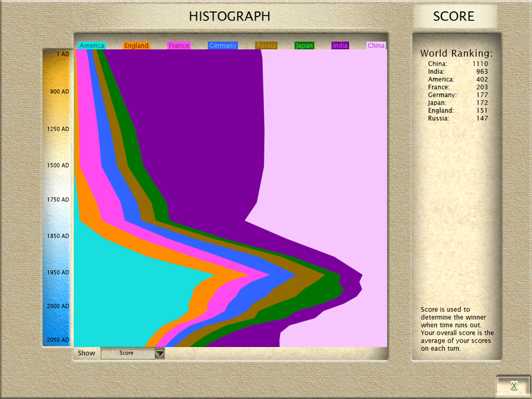Screen dimensions: 532x399
Task: Click China's ranking row, score 1110
Action: (x=458, y=64)
